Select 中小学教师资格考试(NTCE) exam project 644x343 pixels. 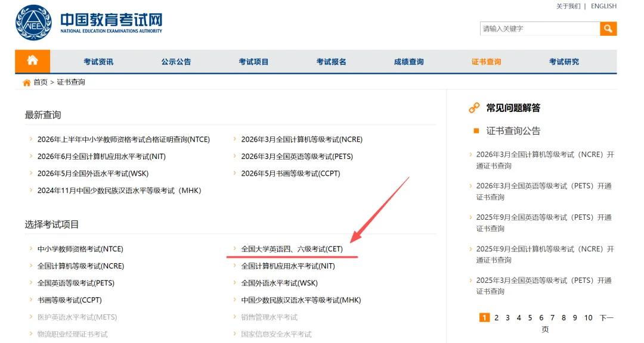(x=80, y=249)
